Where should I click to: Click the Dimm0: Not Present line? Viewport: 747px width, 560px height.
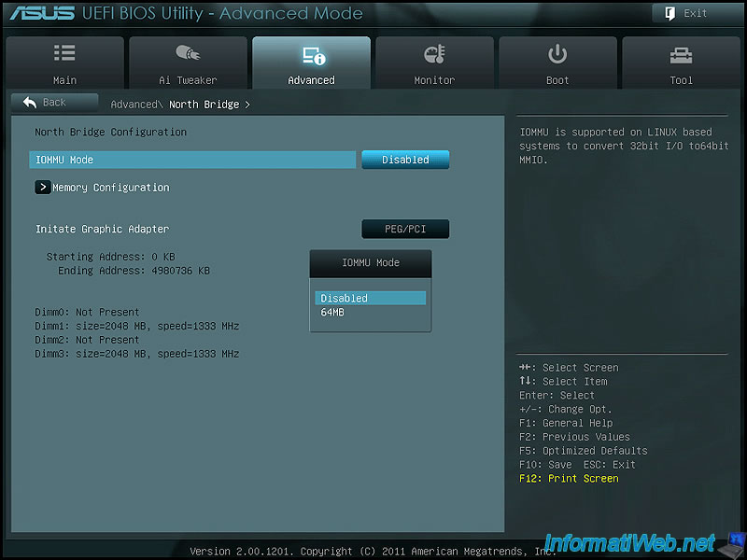[x=87, y=313]
